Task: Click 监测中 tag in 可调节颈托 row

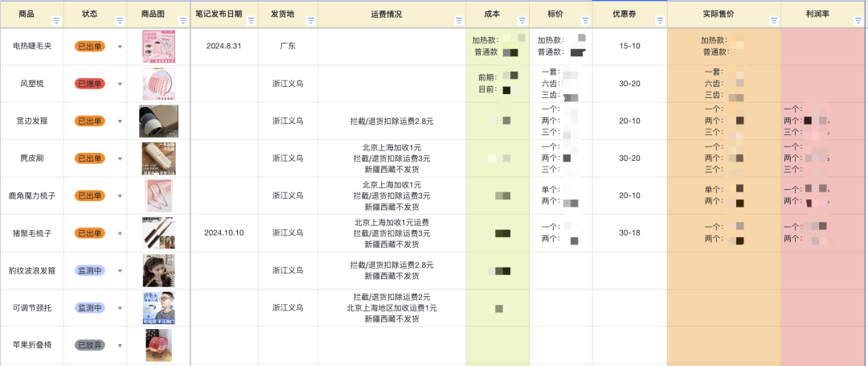Action: [90, 308]
